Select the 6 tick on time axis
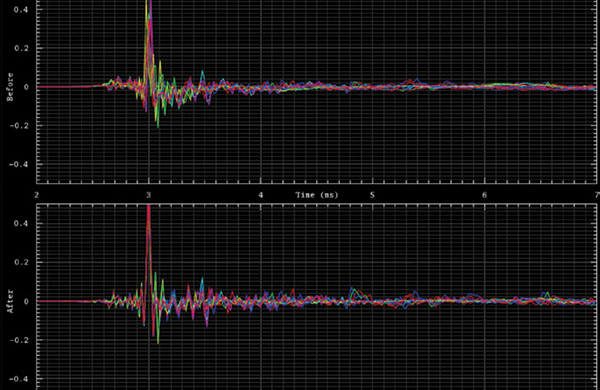Screen dimensions: 600x390 [484, 195]
